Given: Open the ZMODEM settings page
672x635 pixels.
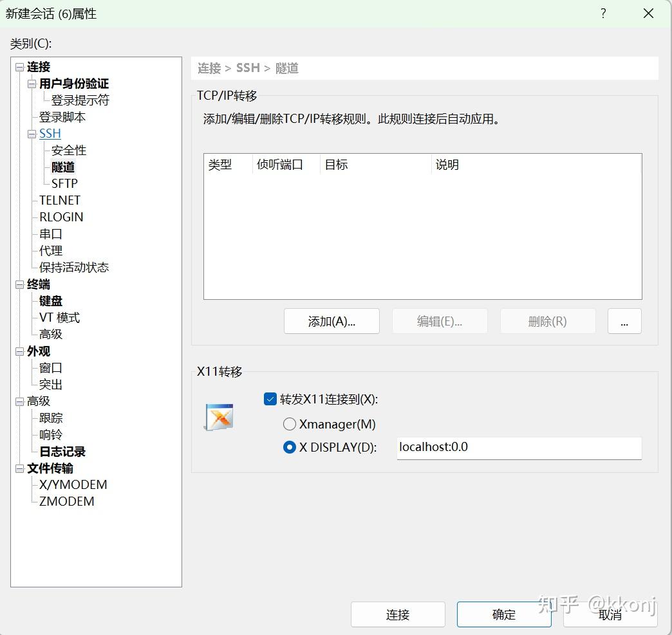Looking at the screenshot, I should [x=66, y=501].
